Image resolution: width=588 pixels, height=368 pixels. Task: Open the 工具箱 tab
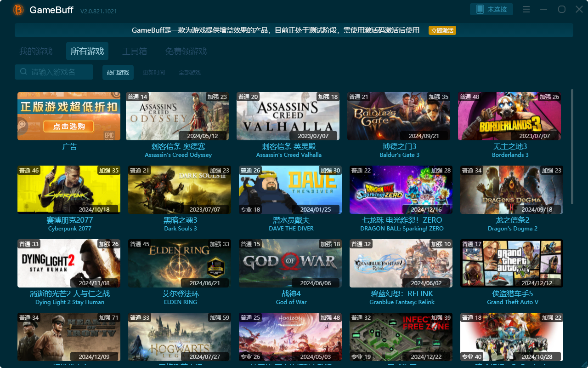pos(136,51)
